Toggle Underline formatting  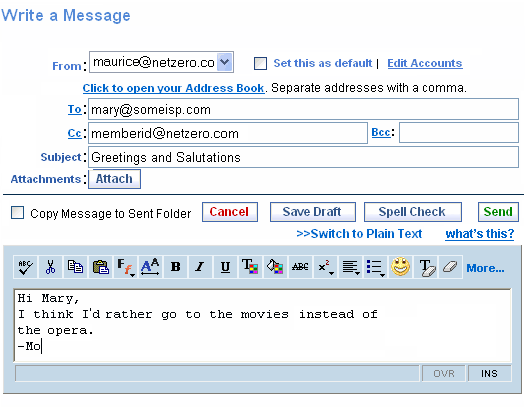[225, 267]
